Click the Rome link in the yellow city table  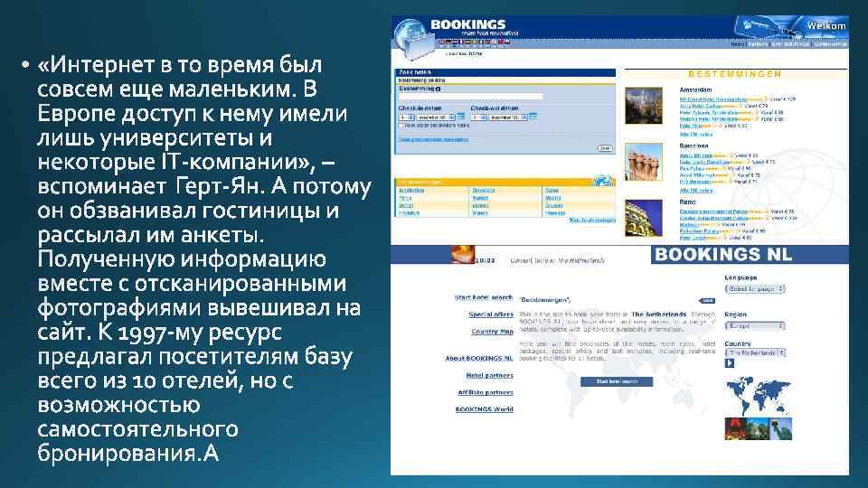point(552,191)
